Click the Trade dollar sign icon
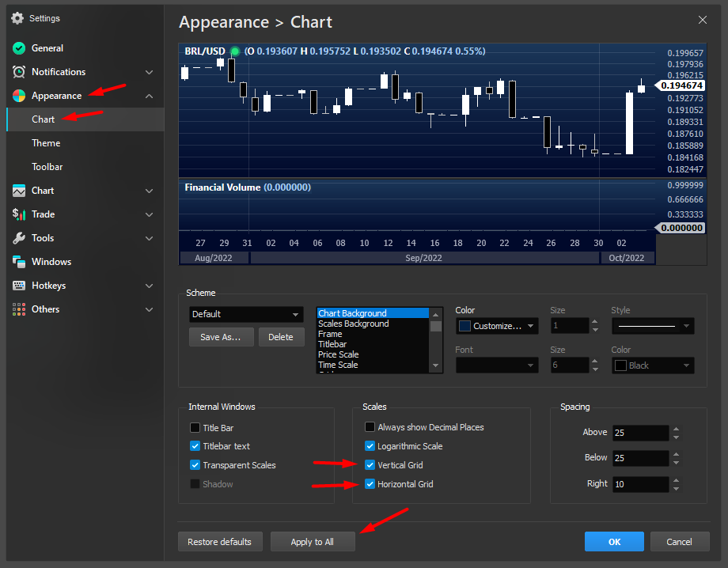Image resolution: width=728 pixels, height=568 pixels. [19, 214]
